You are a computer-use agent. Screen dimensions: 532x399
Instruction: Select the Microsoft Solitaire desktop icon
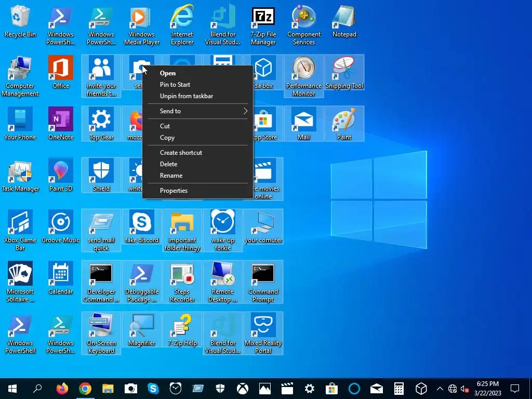click(x=20, y=282)
